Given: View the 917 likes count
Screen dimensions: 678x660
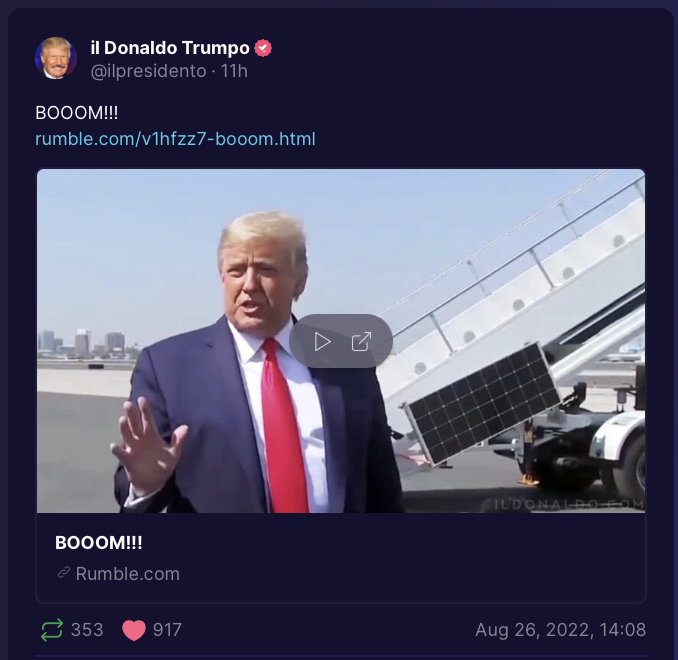Looking at the screenshot, I should point(167,630).
